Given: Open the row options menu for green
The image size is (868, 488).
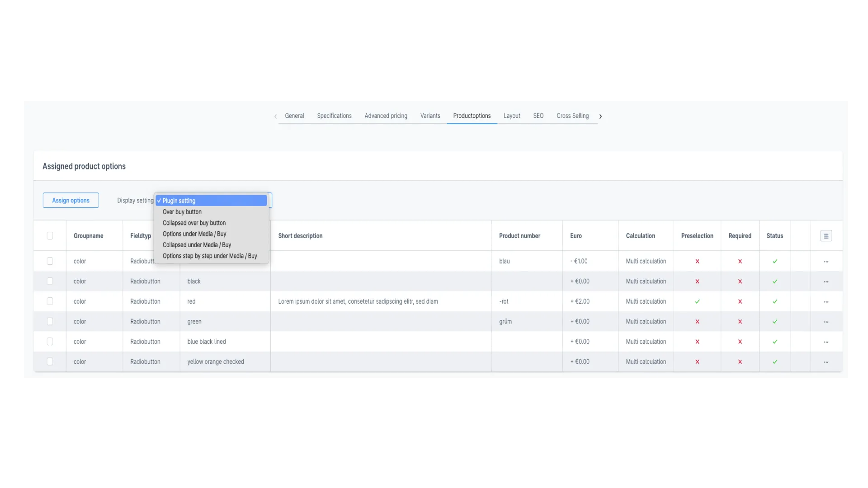Looking at the screenshot, I should pyautogui.click(x=826, y=321).
